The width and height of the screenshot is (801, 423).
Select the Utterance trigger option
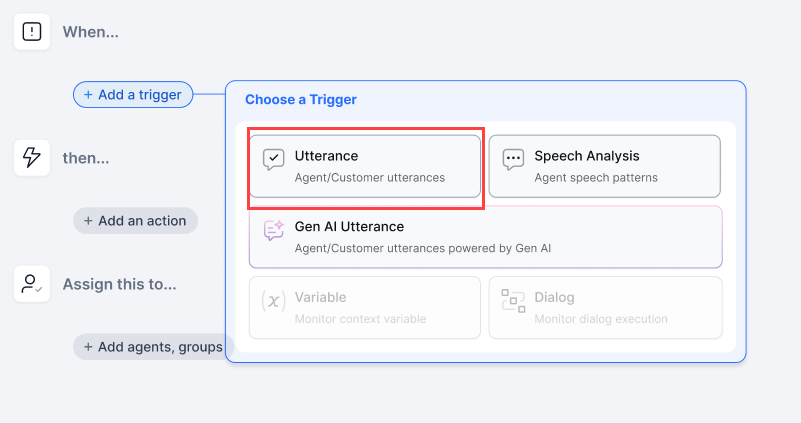click(x=365, y=166)
